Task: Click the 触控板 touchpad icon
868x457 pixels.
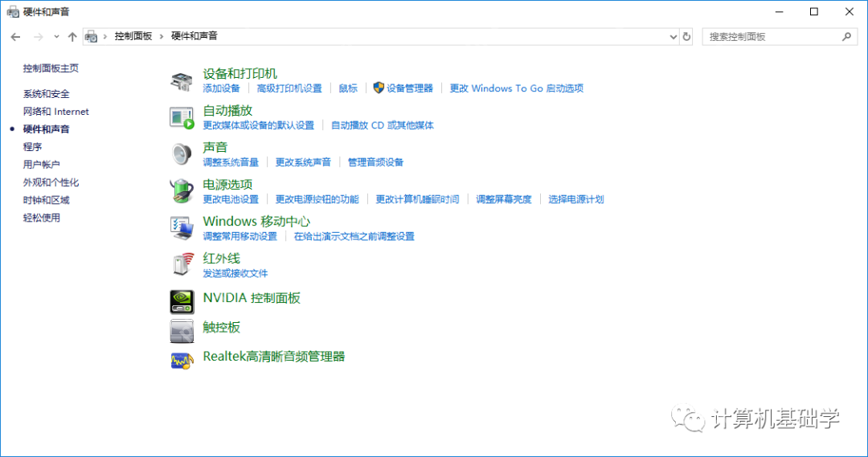Action: pyautogui.click(x=182, y=330)
